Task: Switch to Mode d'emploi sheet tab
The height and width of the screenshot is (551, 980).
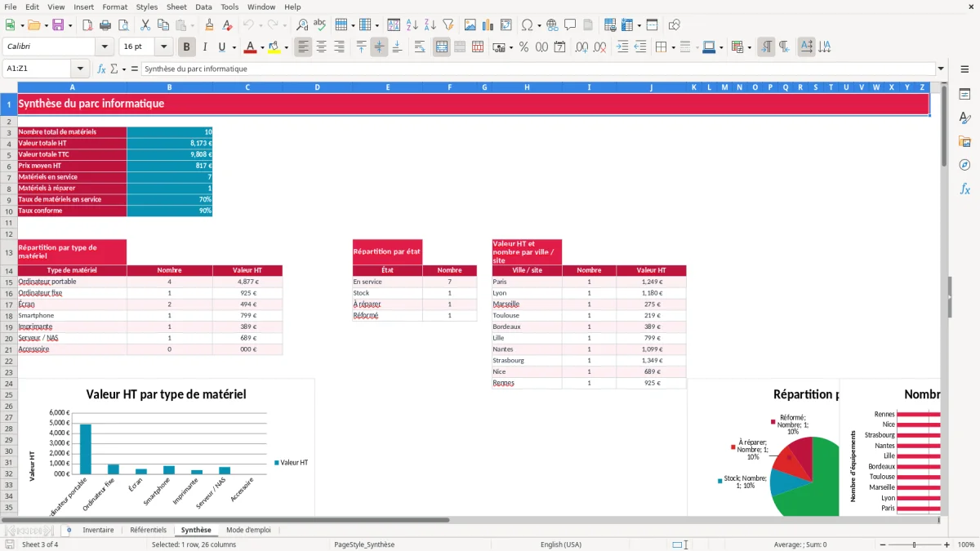Action: click(x=248, y=530)
